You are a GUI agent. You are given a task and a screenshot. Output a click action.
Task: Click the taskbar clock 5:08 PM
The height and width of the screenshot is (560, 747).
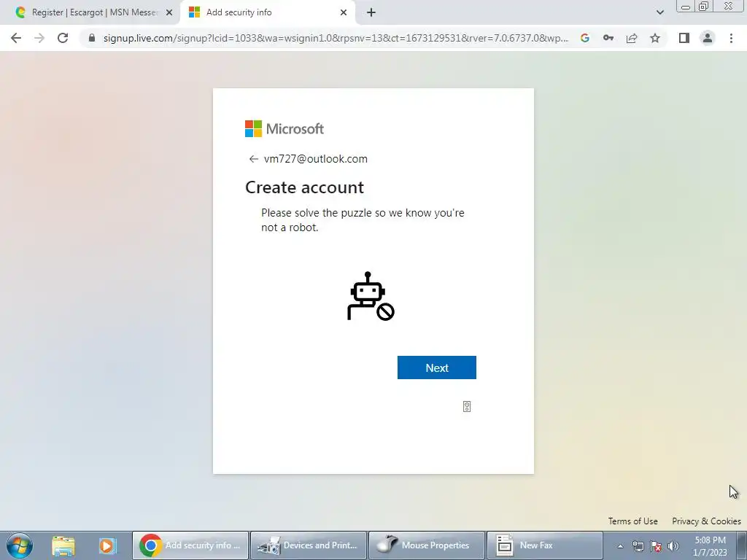[710, 546]
